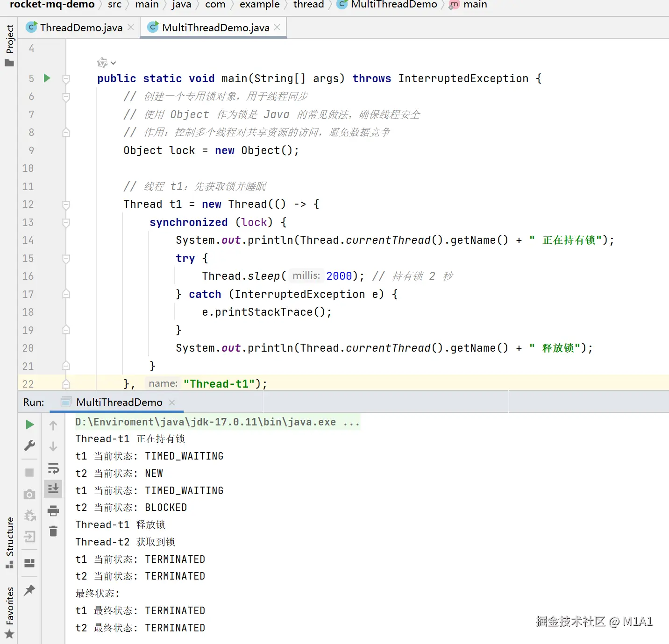This screenshot has height=644, width=669.
Task: Click fold end marker at line 22
Action: (66, 384)
